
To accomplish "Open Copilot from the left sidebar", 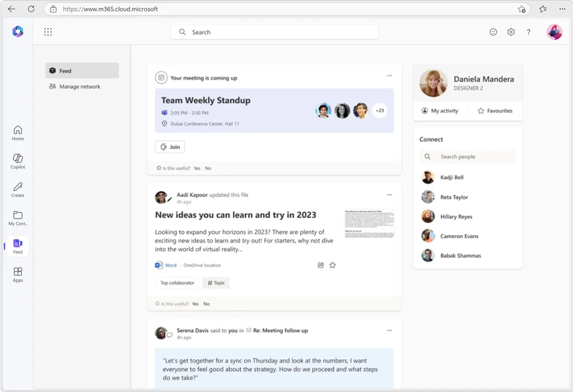I will pyautogui.click(x=17, y=161).
